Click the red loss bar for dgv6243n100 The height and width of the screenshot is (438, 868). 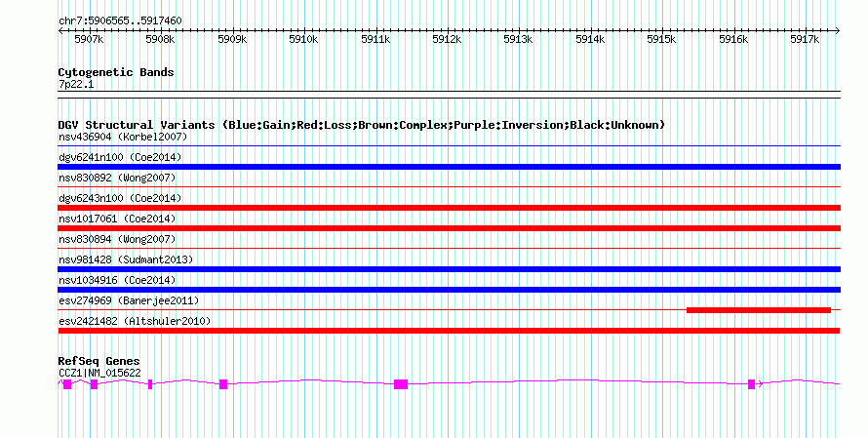[449, 208]
